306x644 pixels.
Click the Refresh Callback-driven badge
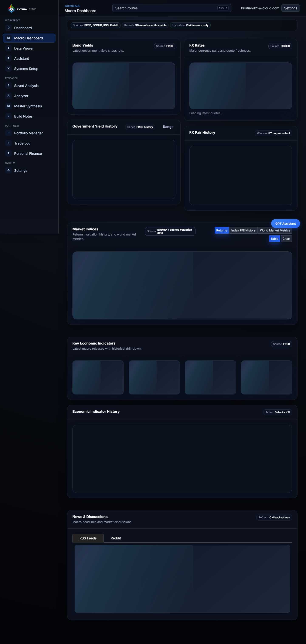(274, 518)
